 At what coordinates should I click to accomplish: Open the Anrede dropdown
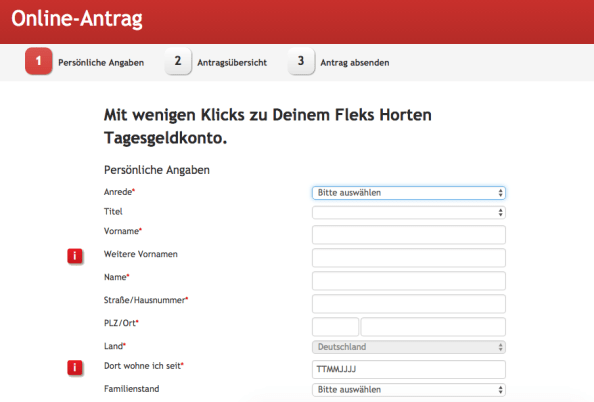tap(409, 193)
